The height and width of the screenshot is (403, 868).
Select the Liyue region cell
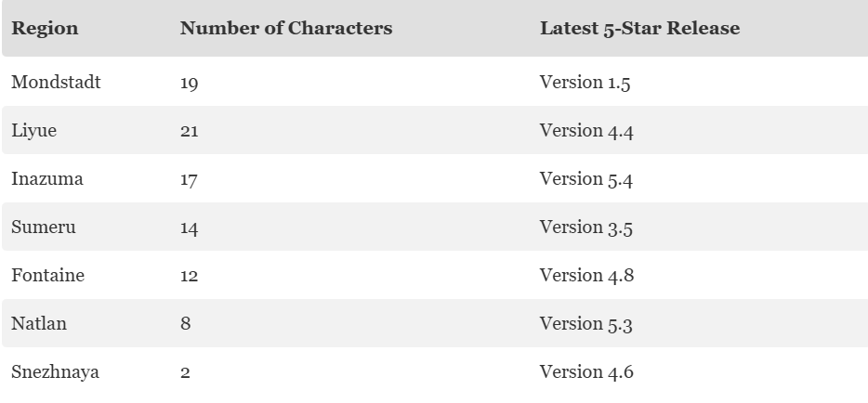(x=33, y=131)
